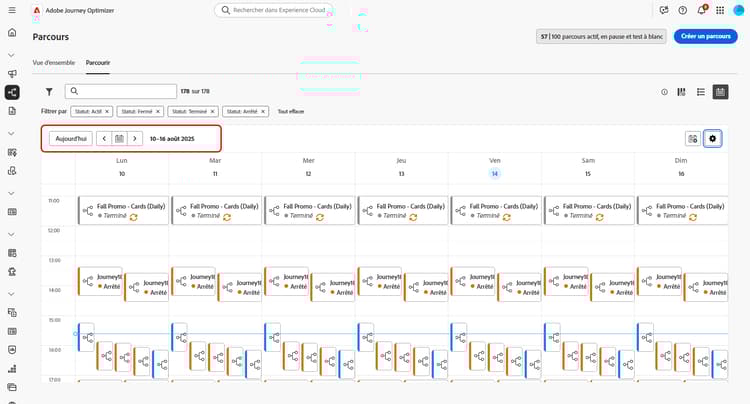Image resolution: width=750 pixels, height=404 pixels.
Task: Collapse sidebar section chevron below document icon
Action: click(x=11, y=133)
